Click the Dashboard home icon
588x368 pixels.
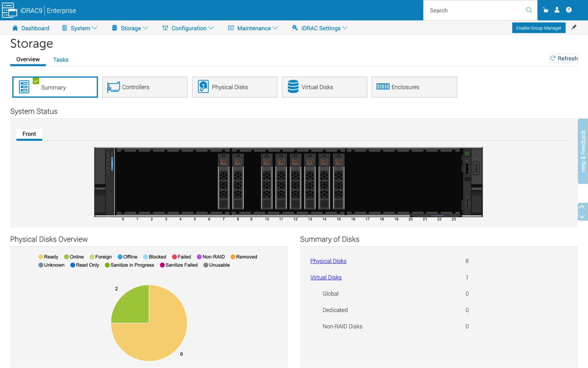tap(15, 28)
